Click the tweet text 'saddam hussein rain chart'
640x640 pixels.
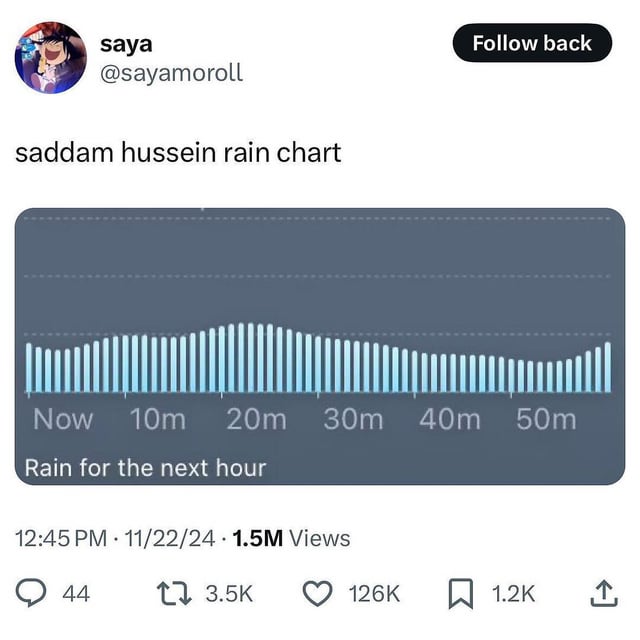point(177,153)
